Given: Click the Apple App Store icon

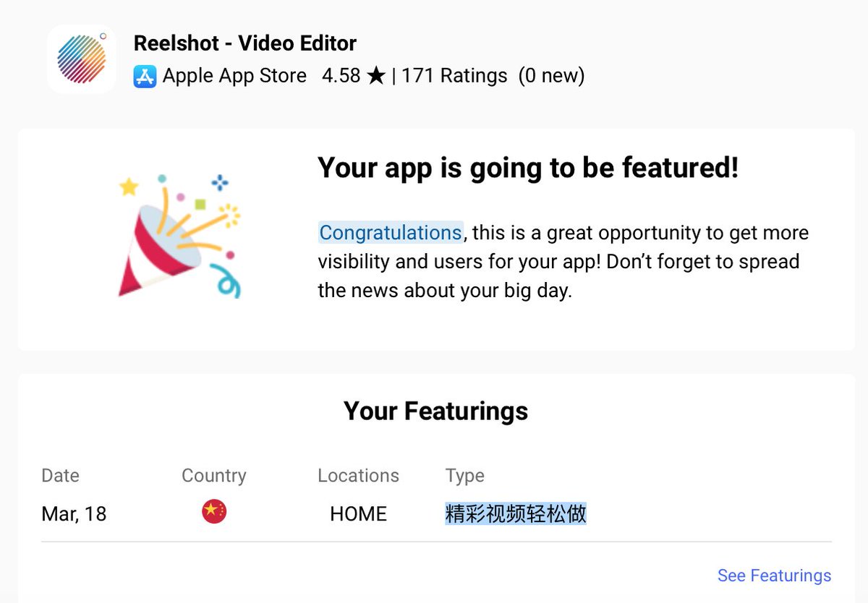Looking at the screenshot, I should tap(145, 76).
